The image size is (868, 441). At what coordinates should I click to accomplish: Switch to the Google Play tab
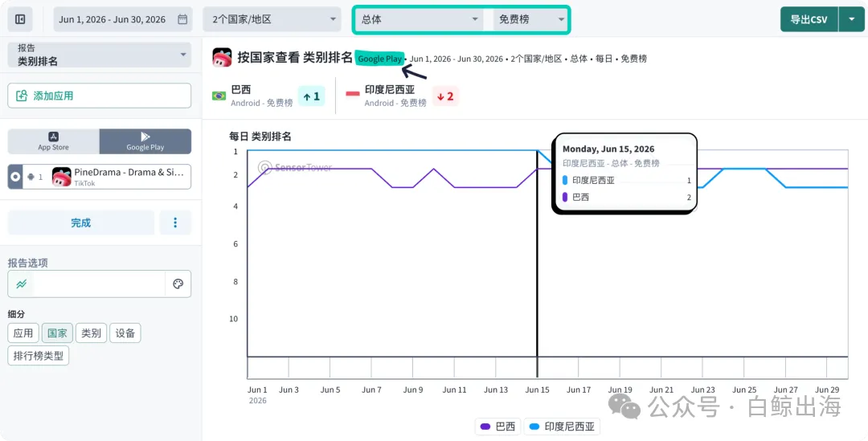(x=145, y=141)
